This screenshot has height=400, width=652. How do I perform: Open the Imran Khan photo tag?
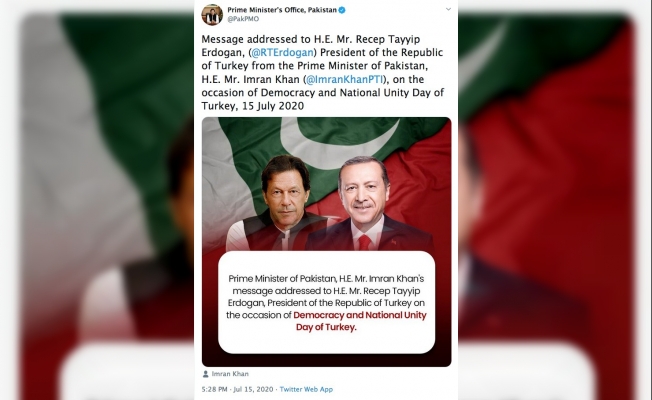[230, 374]
